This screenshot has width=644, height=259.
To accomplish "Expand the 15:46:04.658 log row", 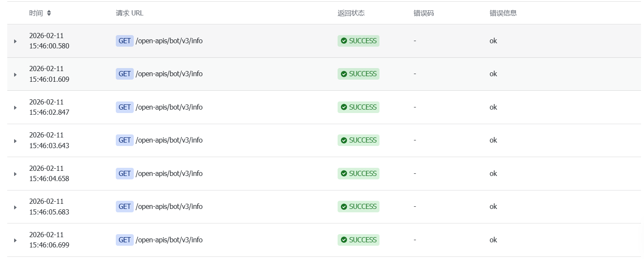I will 15,174.
